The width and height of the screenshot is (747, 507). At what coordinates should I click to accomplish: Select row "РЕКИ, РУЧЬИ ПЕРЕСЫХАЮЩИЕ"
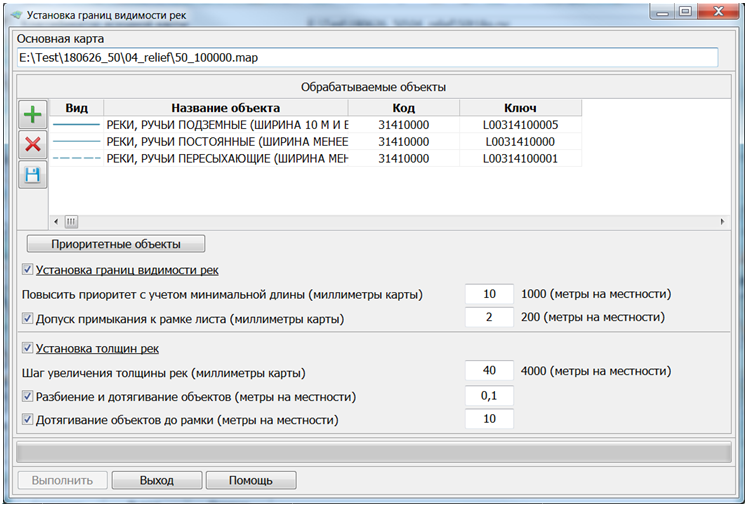coord(226,159)
